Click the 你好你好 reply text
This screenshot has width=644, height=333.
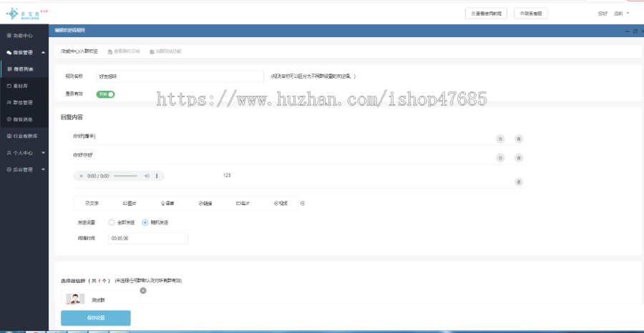[x=82, y=155]
